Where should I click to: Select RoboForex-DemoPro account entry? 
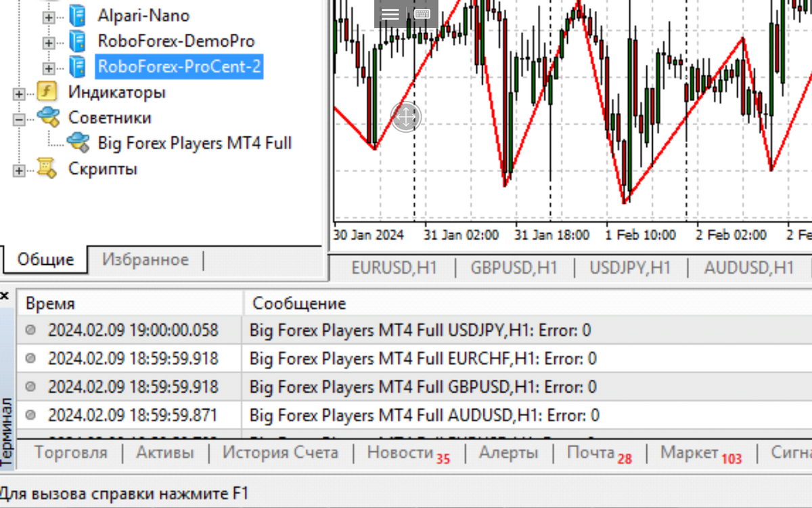pyautogui.click(x=176, y=41)
